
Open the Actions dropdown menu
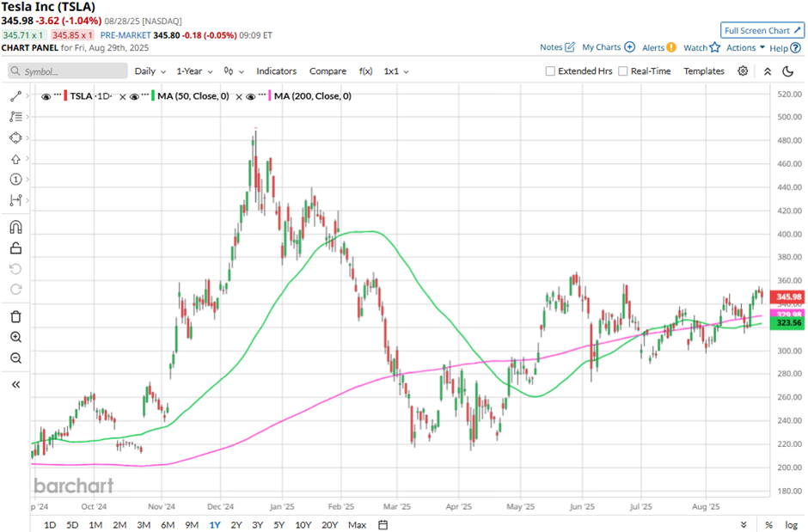point(745,47)
